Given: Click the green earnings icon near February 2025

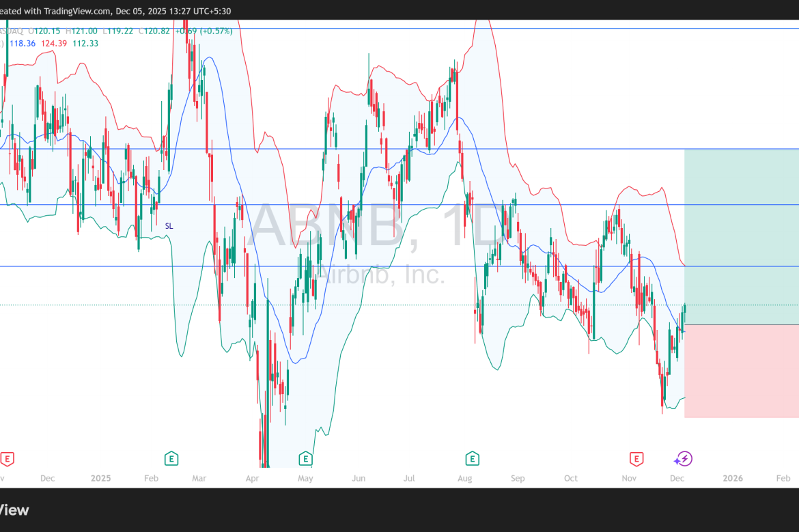Looking at the screenshot, I should pyautogui.click(x=171, y=458).
